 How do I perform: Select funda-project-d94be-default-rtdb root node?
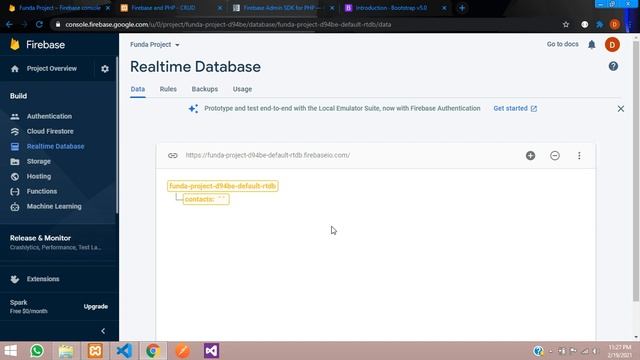click(x=223, y=186)
